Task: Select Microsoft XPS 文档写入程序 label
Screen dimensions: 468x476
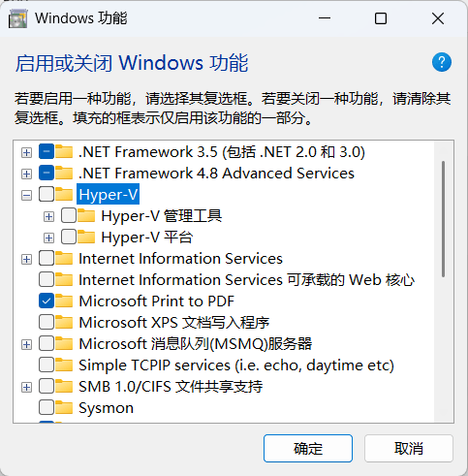Action: (174, 322)
